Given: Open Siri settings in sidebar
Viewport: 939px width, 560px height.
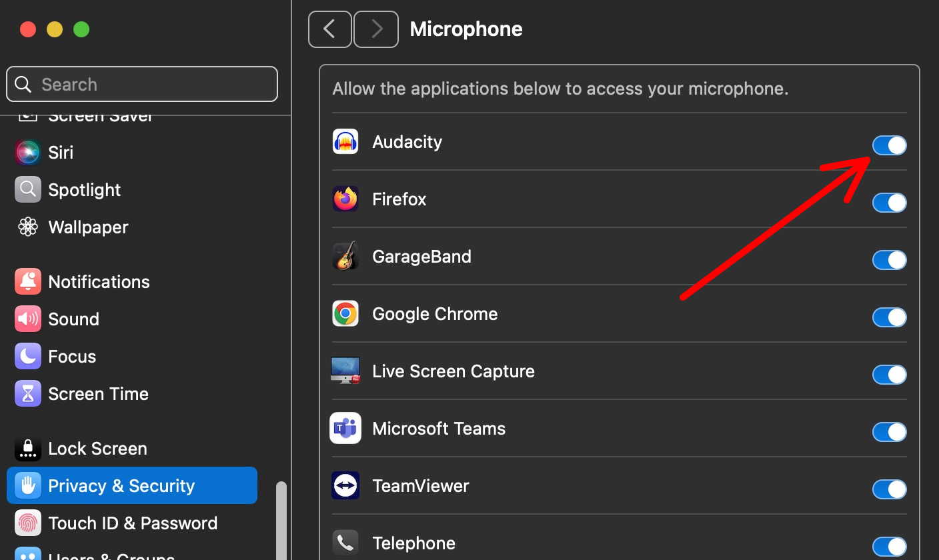Looking at the screenshot, I should point(60,153).
